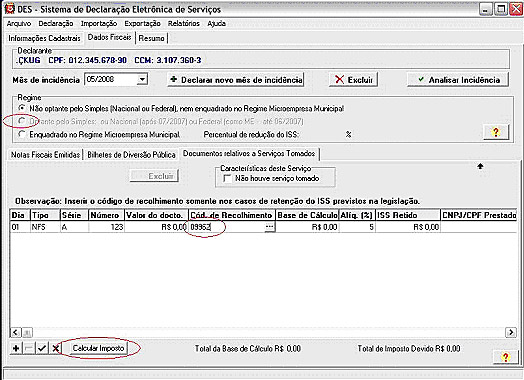524x380 pixels.
Task: Click the greyed Excluir button in services tab
Action: 154,176
